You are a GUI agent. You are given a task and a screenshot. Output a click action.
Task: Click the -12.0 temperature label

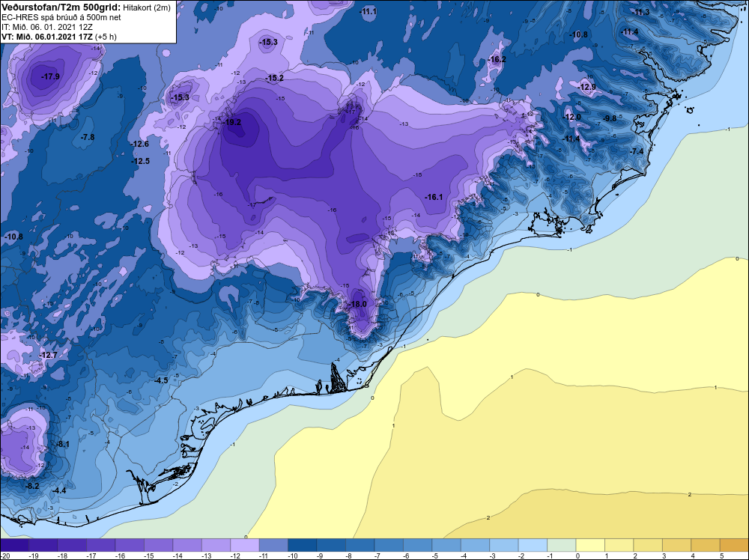[572, 118]
